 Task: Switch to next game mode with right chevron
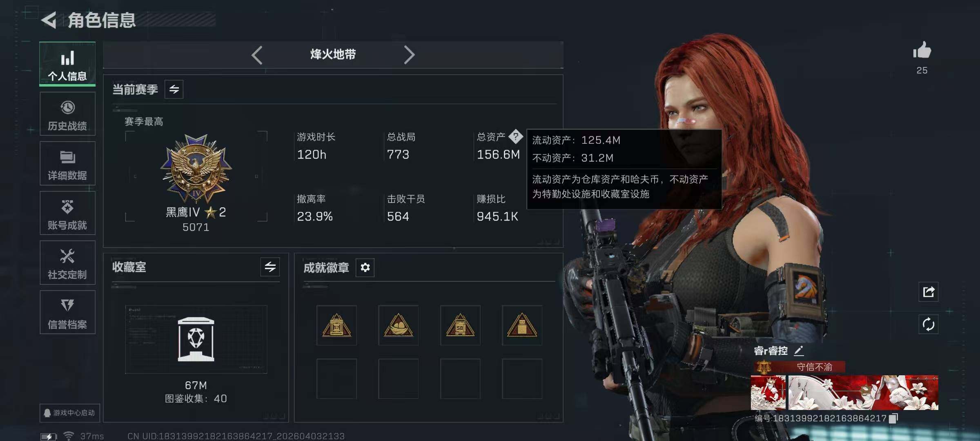click(x=409, y=55)
